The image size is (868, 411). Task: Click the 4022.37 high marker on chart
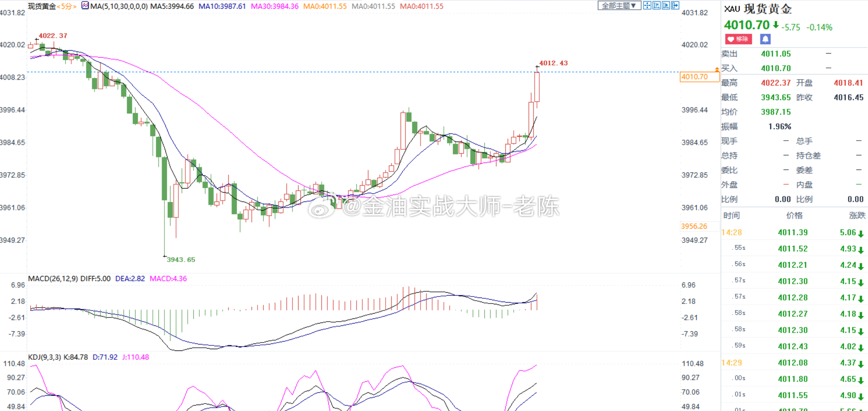53,36
